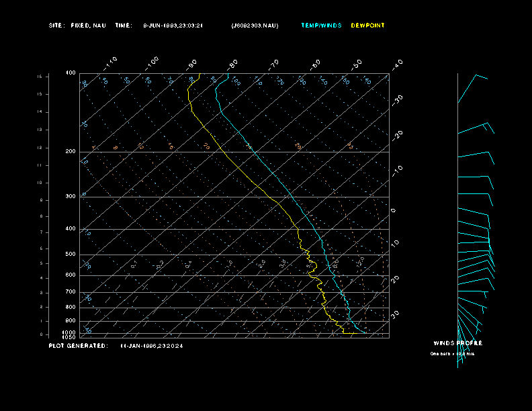The image size is (532, 411).
Task: Click the -40 temperature label at top right
Action: click(397, 64)
